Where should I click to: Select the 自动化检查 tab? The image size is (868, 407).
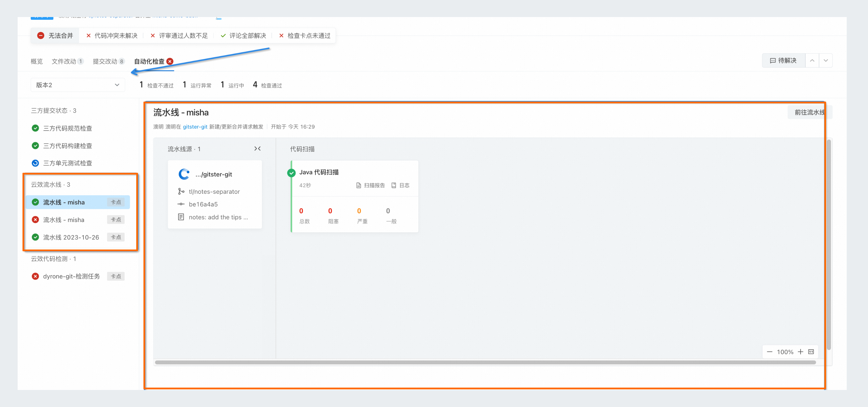point(153,61)
